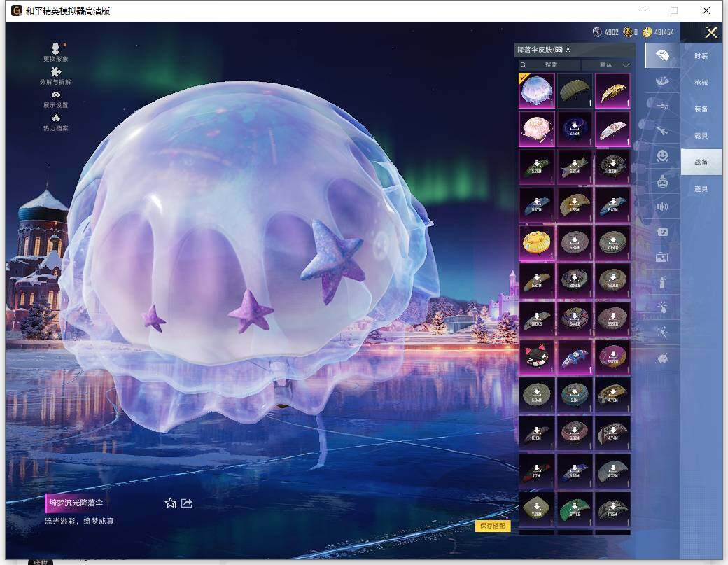Select the roast chicken category icon
This screenshot has width=728, height=565.
662,358
